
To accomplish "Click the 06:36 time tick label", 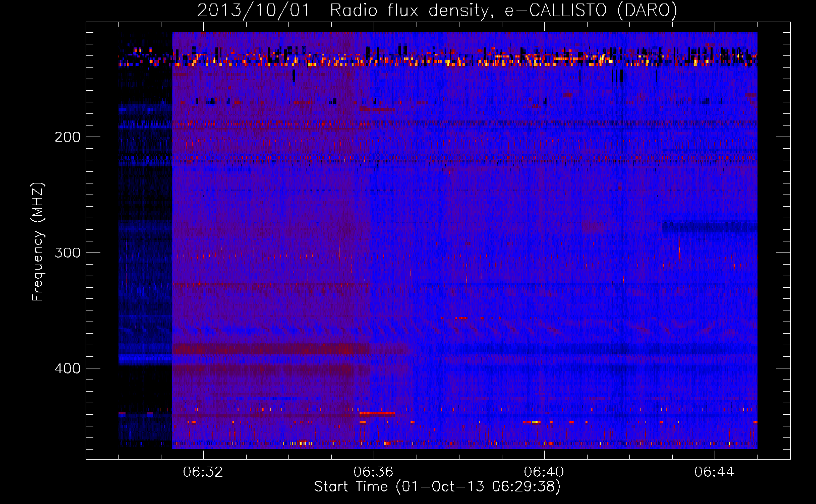I will [373, 472].
